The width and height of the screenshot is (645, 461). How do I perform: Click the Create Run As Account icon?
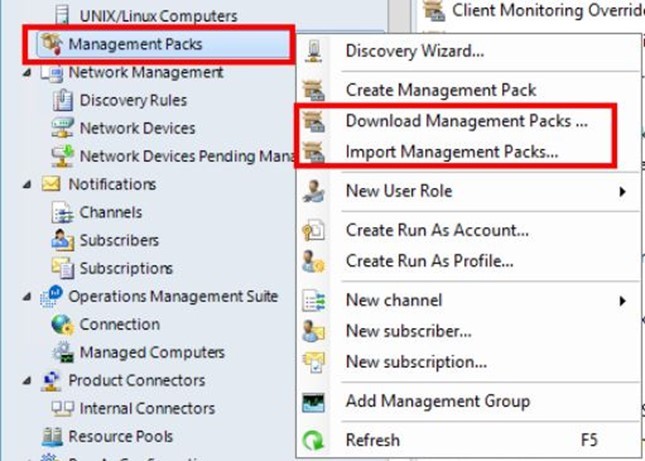313,230
